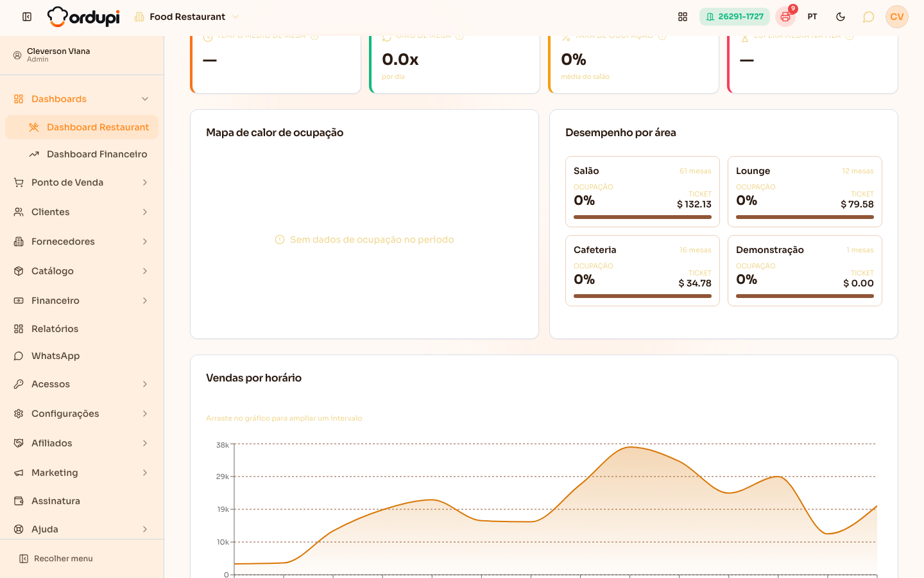The width and height of the screenshot is (924, 578).
Task: Open the Cleverson Viana Admin profile
Action: pos(81,55)
